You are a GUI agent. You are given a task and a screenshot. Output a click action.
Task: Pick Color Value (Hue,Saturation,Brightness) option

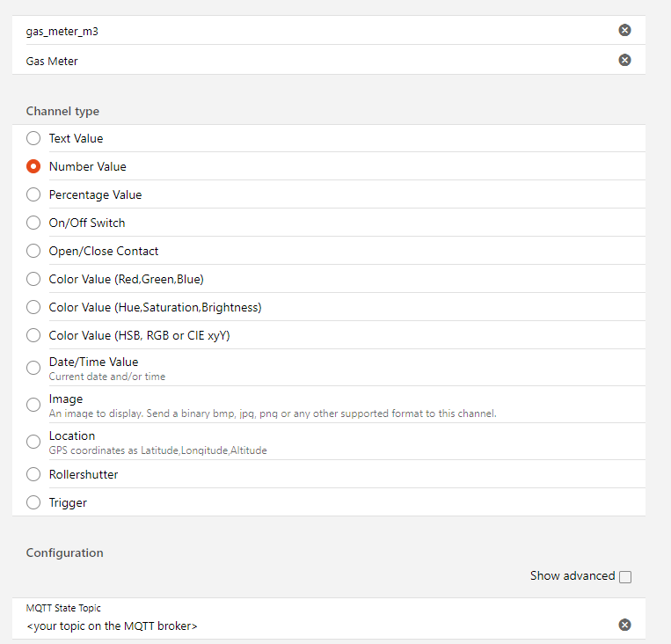pyautogui.click(x=33, y=307)
